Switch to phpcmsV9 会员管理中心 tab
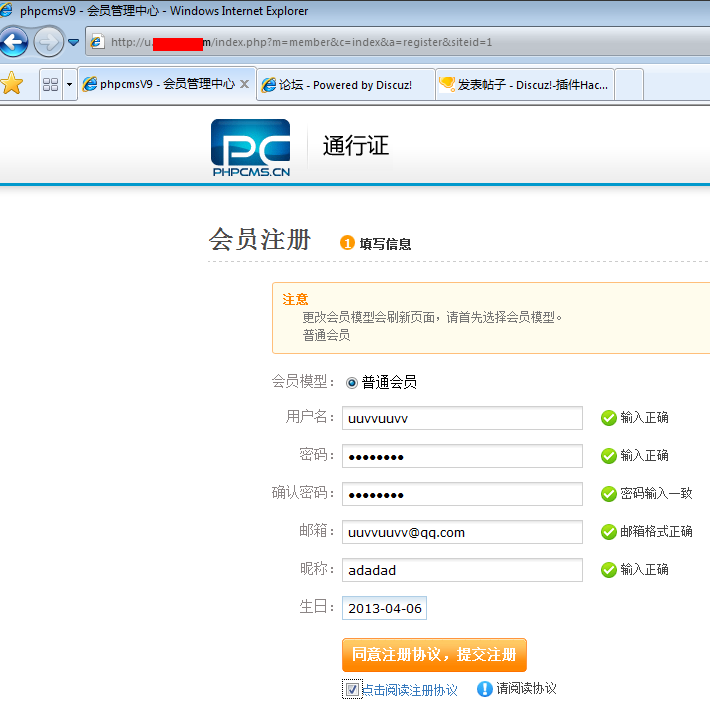The width and height of the screenshot is (710, 702). [x=167, y=84]
